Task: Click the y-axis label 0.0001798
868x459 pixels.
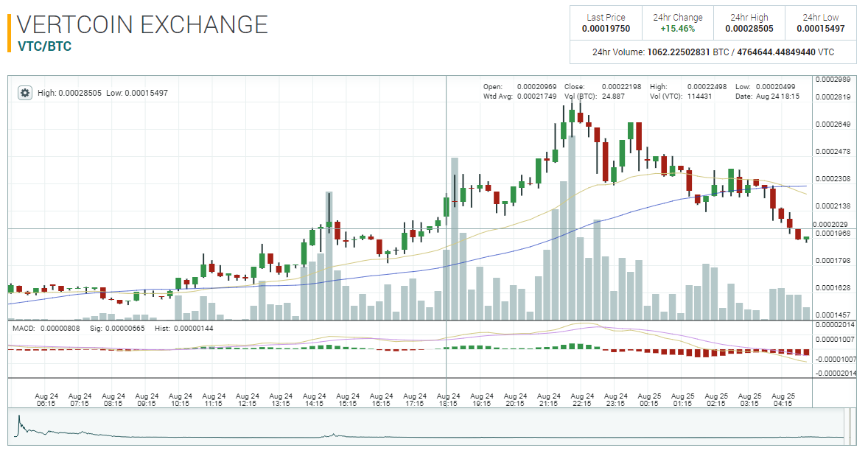Action: [x=833, y=260]
